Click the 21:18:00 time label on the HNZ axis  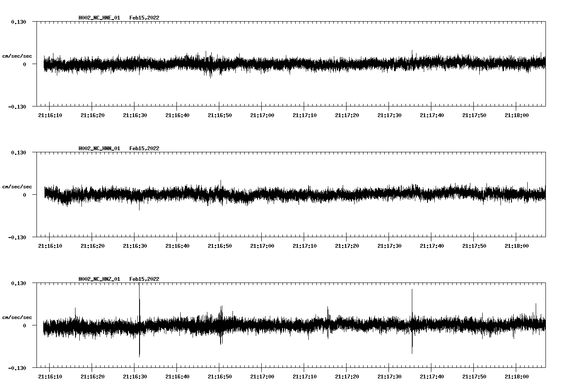(517, 376)
